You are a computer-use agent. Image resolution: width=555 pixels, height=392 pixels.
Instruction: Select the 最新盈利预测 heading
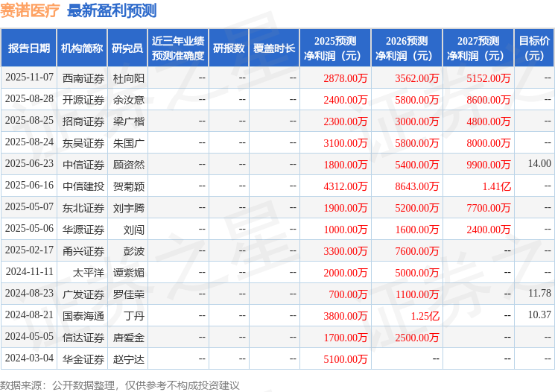(x=112, y=10)
